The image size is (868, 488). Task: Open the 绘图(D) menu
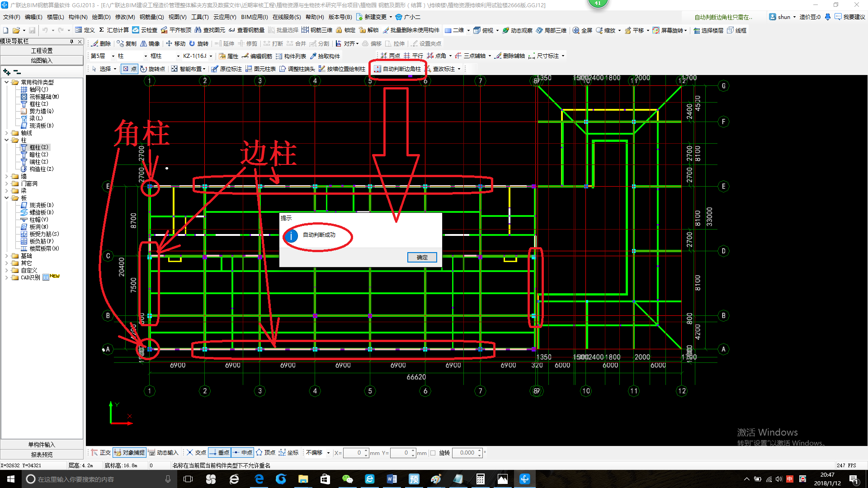click(x=101, y=17)
